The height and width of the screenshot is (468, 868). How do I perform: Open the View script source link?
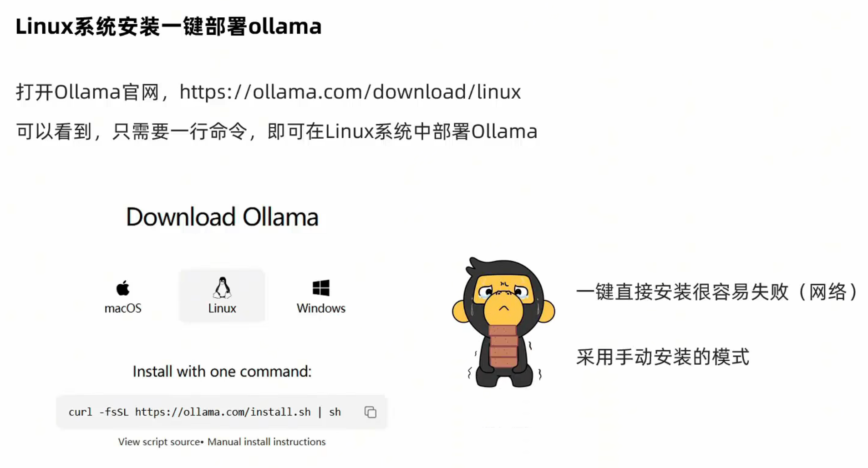click(x=159, y=442)
